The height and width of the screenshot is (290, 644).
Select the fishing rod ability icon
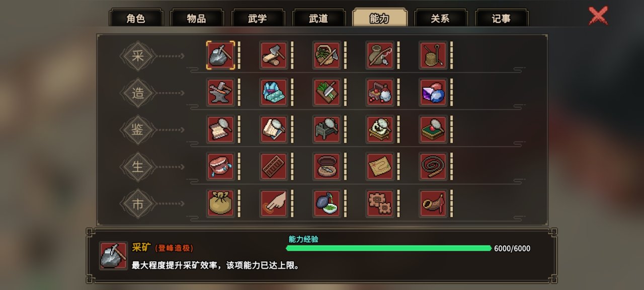pos(380,55)
